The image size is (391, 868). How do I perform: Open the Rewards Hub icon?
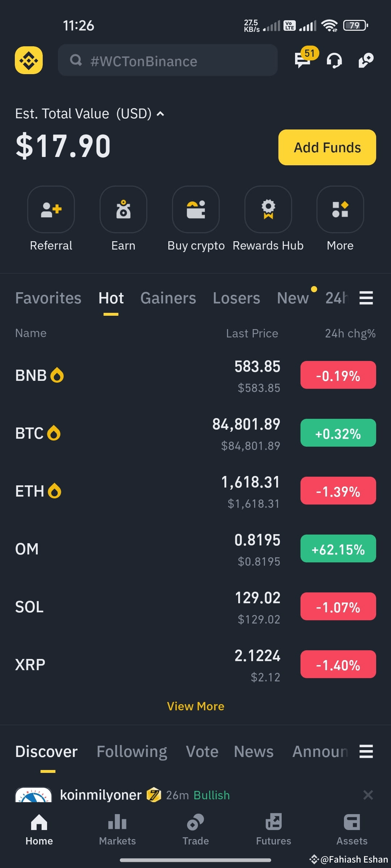click(x=268, y=209)
